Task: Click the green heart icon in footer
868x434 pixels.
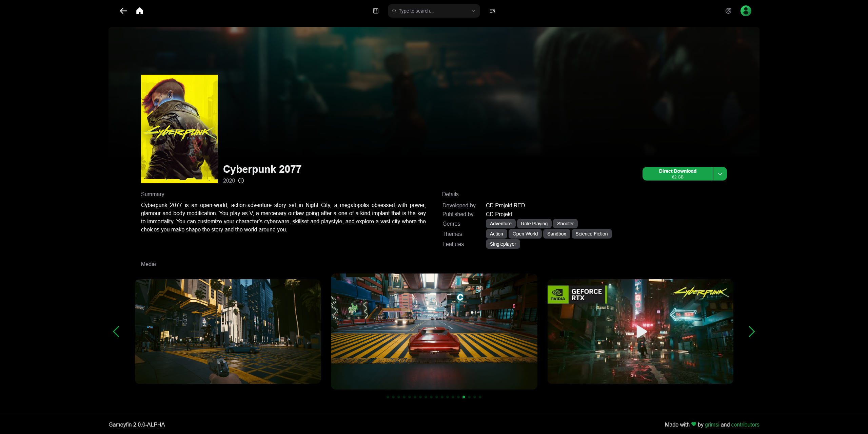Action: point(694,424)
